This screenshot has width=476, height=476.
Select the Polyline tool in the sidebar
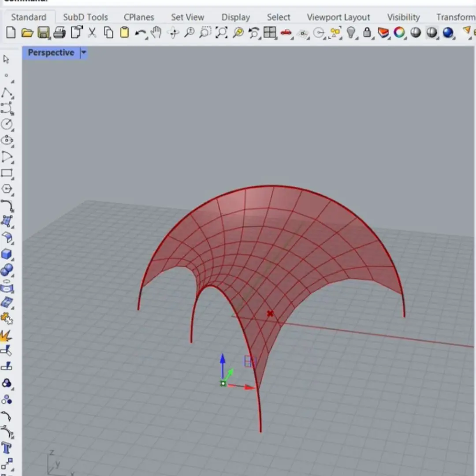point(7,93)
